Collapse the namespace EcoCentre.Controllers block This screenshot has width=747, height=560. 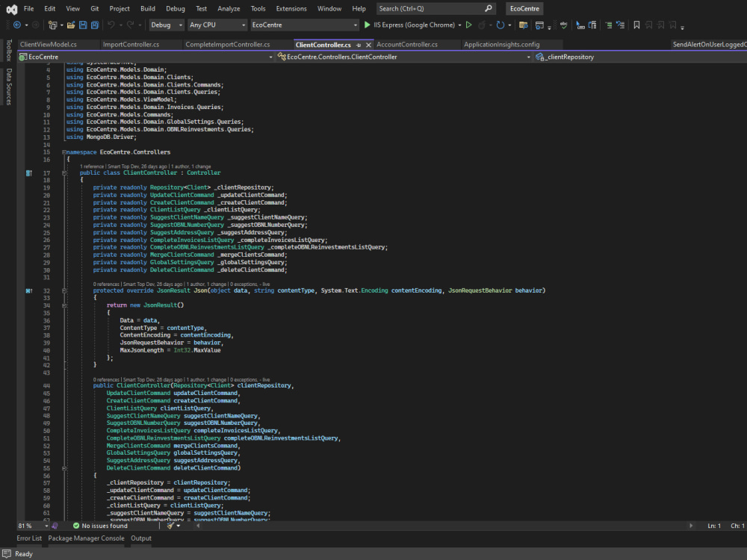point(63,152)
